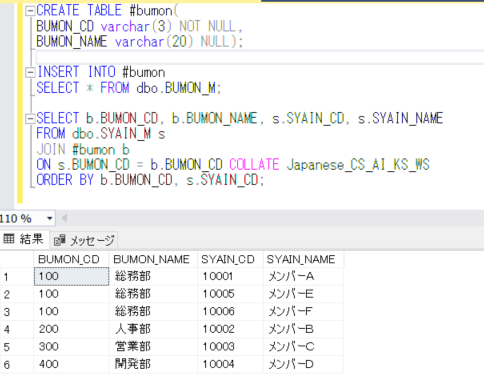Screen dimensions: 484x384
Task: Collapse the CREATE TABLE #bumon block
Action: (x=30, y=11)
